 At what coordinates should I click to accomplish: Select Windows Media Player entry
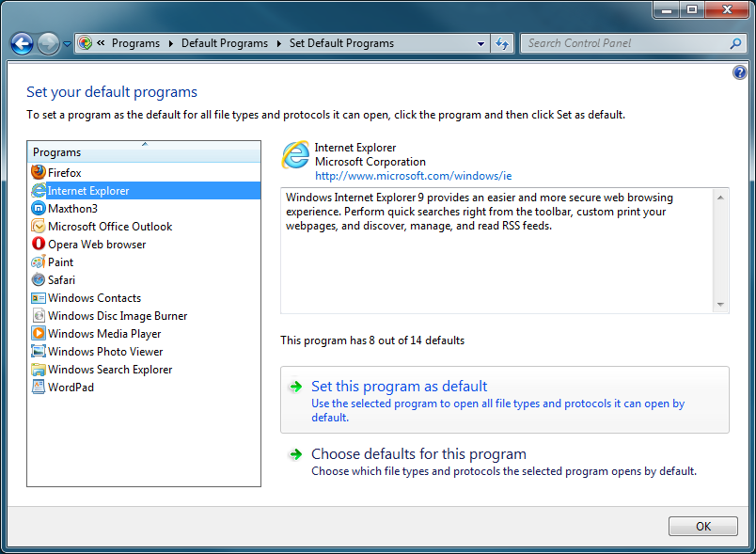(144, 333)
